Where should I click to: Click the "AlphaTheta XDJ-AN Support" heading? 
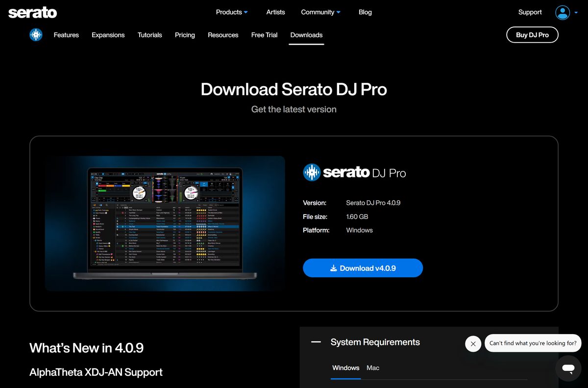(x=96, y=372)
